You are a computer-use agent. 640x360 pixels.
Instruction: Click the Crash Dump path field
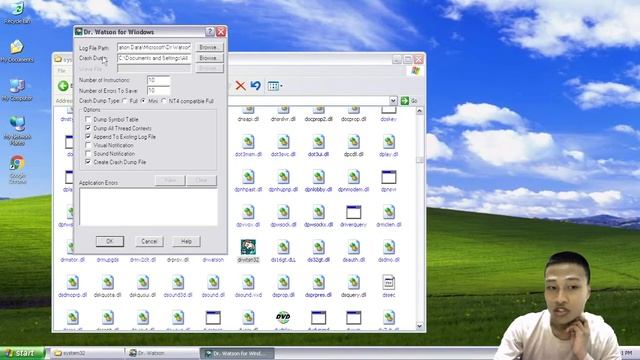[154, 58]
